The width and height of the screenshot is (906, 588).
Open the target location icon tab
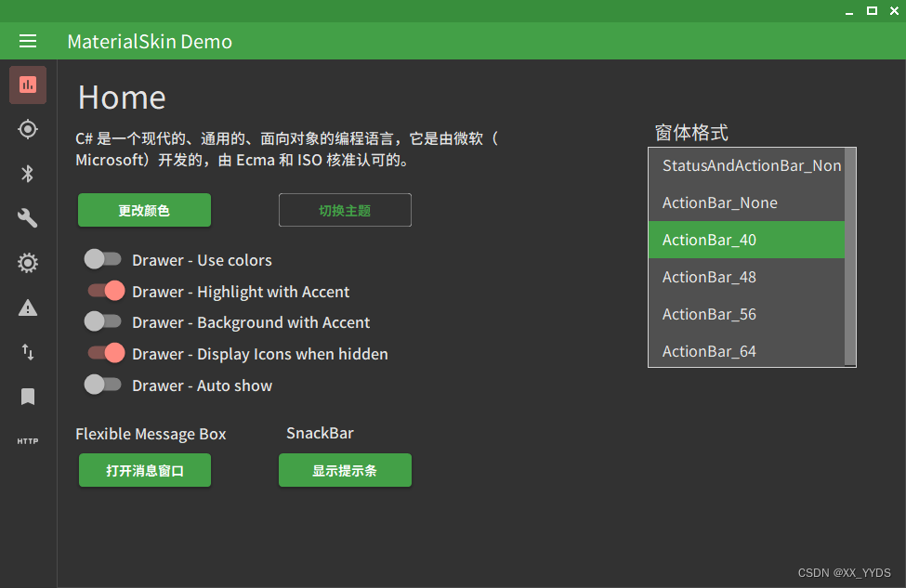(x=28, y=129)
